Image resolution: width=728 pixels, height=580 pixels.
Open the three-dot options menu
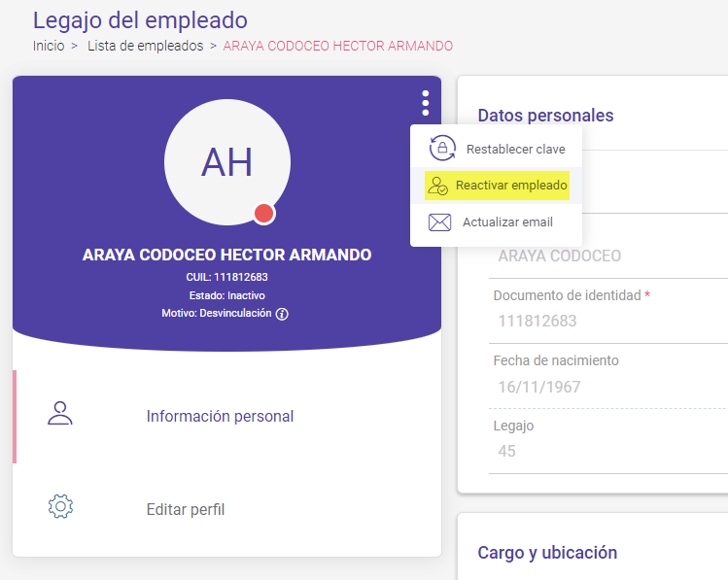(x=426, y=103)
